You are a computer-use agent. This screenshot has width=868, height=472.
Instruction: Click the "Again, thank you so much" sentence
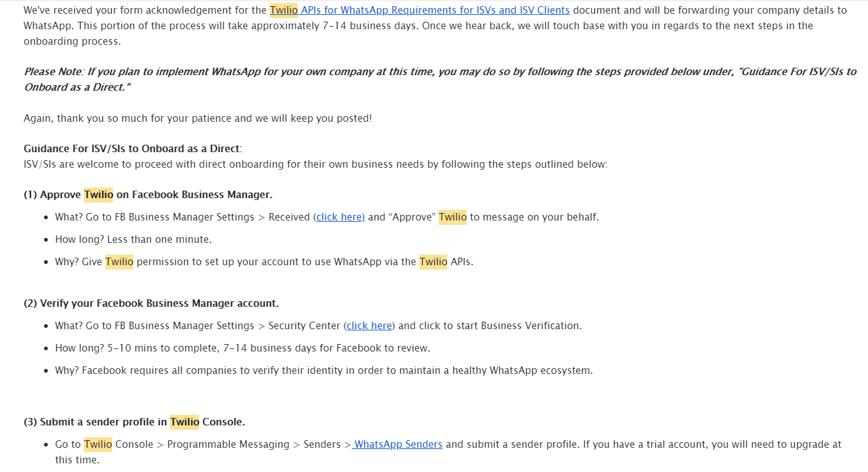pos(197,118)
